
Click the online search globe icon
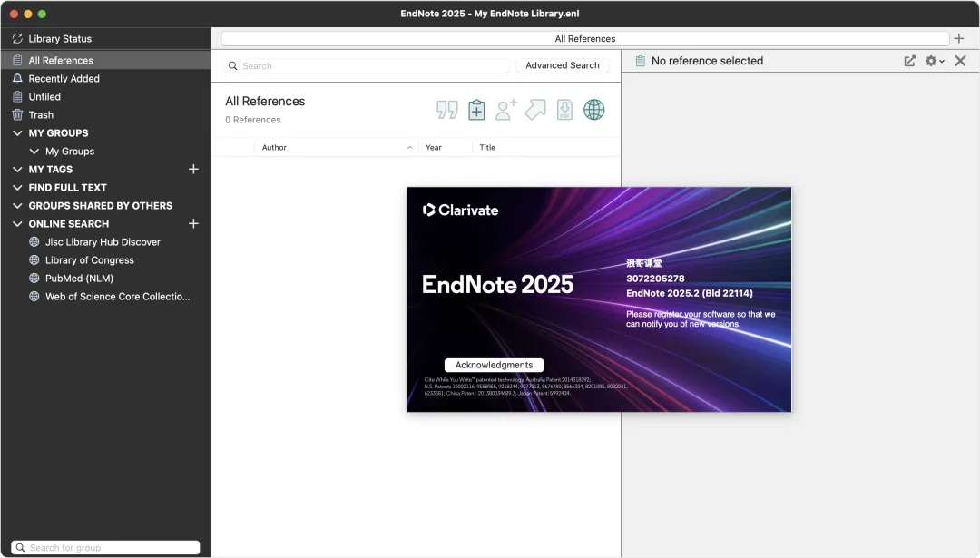(x=593, y=110)
